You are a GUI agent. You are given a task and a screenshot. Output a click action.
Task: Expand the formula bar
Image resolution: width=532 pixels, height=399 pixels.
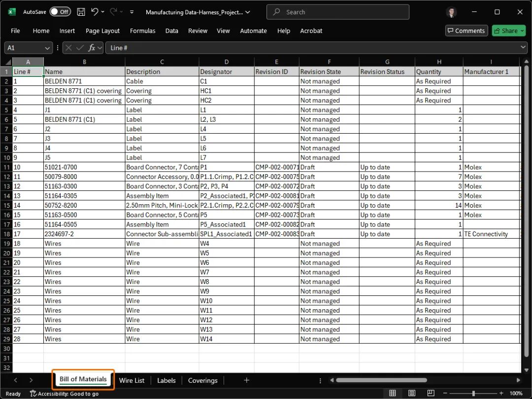click(523, 47)
